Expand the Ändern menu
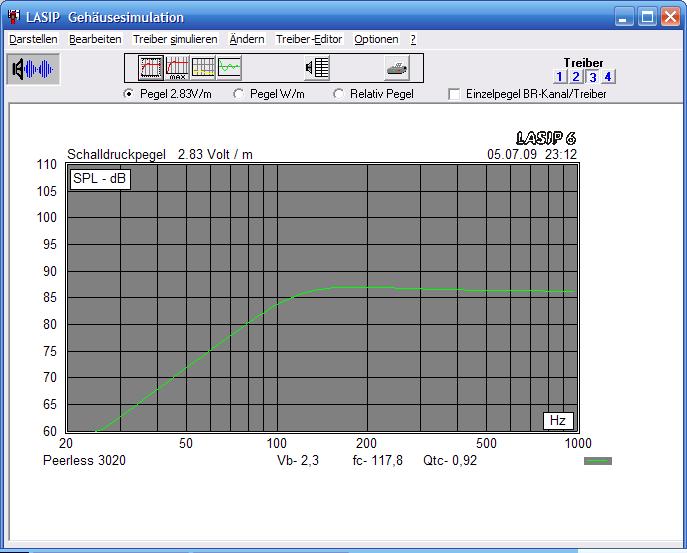687x553 pixels. (x=247, y=39)
